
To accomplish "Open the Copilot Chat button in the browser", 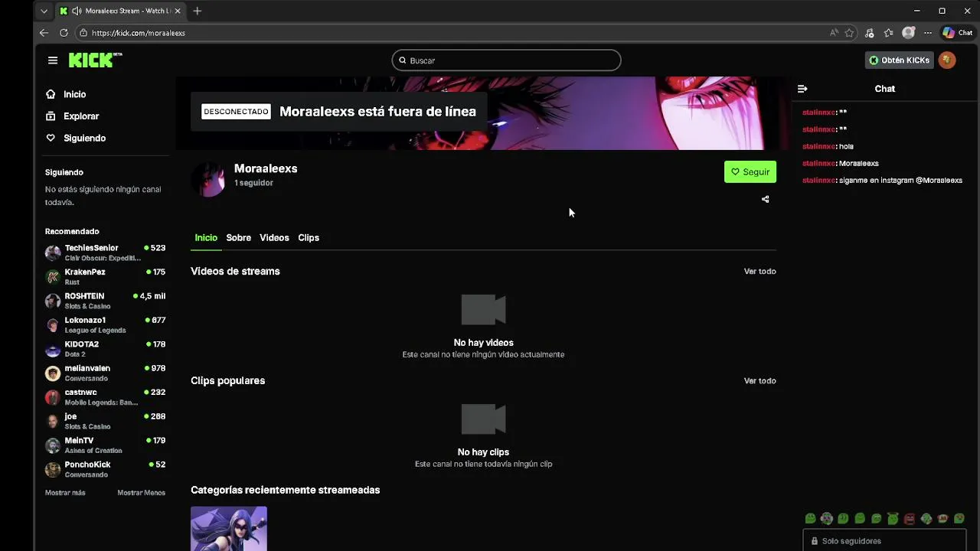I will coord(958,33).
